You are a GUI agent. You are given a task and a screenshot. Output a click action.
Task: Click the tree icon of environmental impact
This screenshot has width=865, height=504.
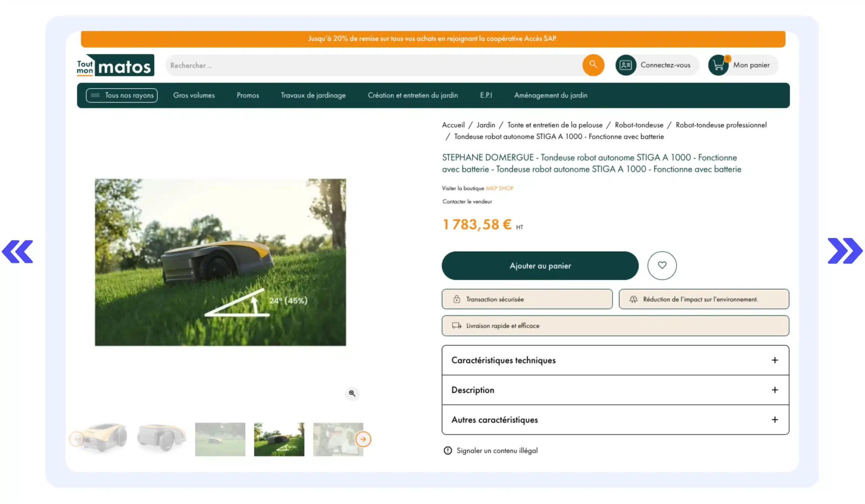(x=633, y=299)
